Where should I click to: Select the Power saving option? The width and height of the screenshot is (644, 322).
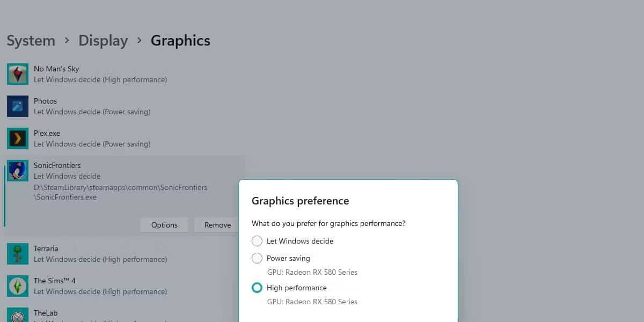click(257, 258)
